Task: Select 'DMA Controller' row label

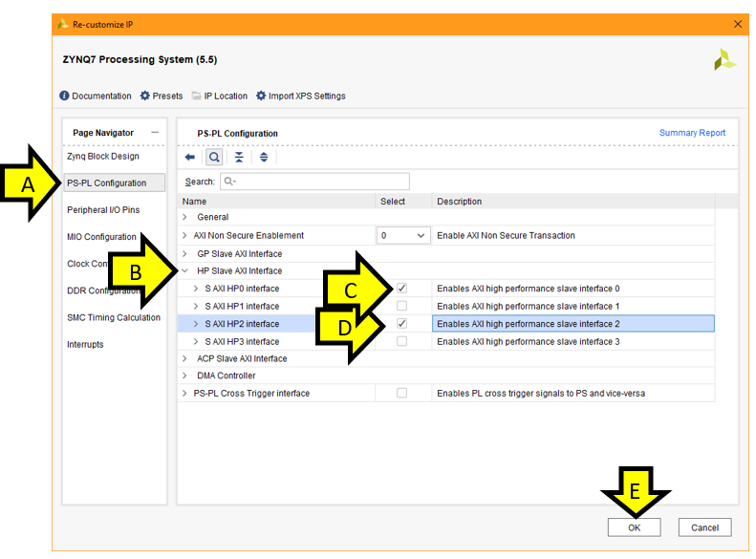Action: [227, 376]
